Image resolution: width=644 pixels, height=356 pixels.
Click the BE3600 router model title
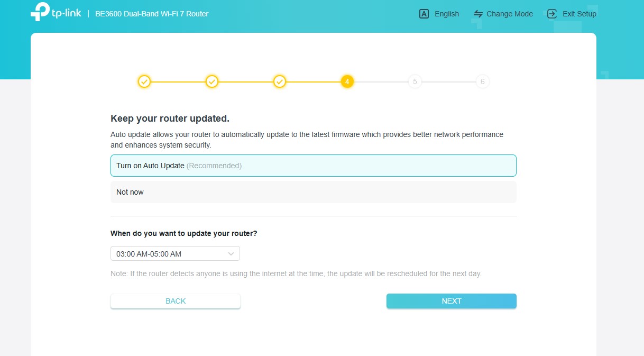152,14
